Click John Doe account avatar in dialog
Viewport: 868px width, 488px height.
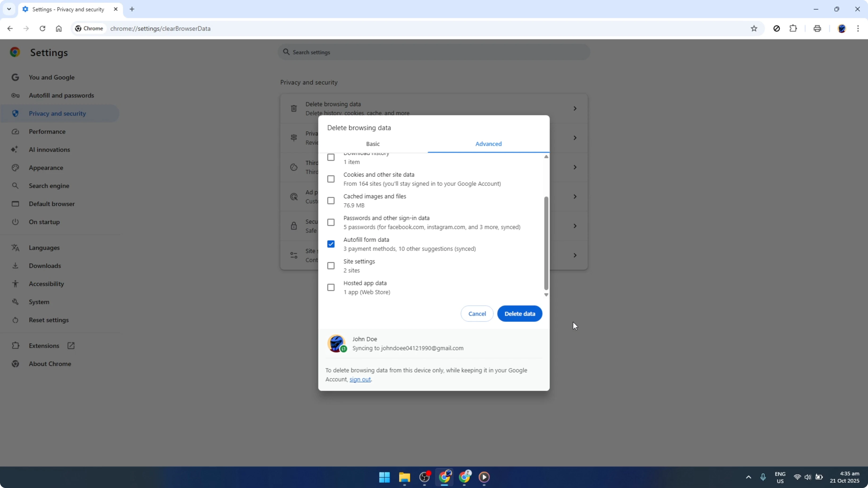(x=336, y=343)
